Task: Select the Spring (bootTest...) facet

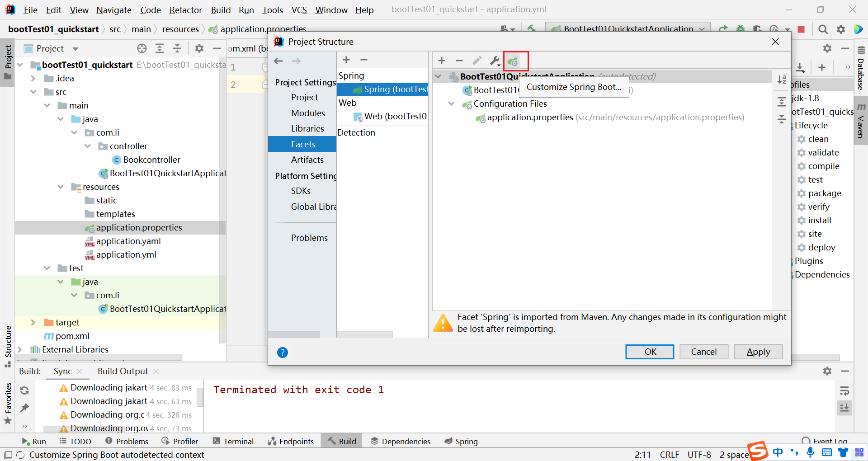Action: (x=383, y=89)
